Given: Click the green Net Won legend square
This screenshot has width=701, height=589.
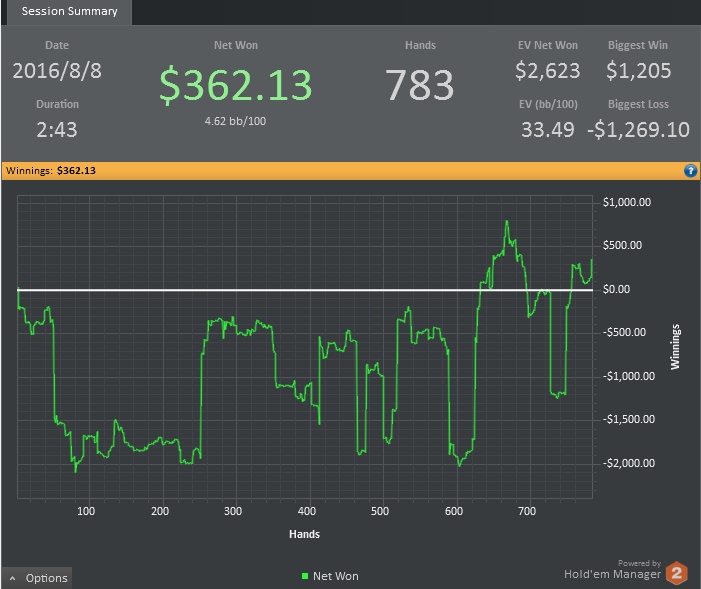Looking at the screenshot, I should [x=305, y=576].
